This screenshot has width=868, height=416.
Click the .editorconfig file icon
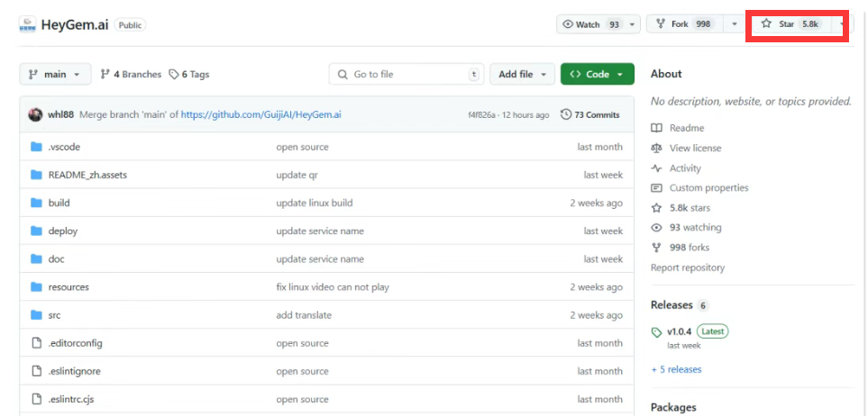tap(37, 343)
